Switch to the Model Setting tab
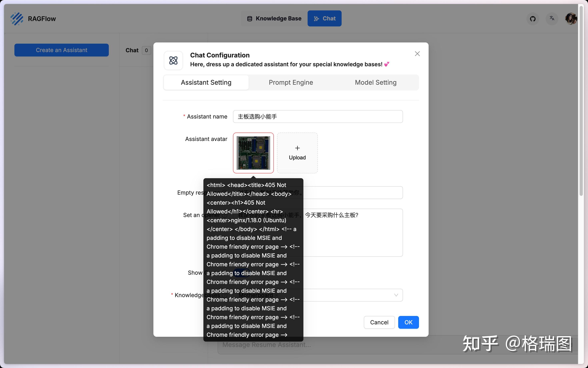Viewport: 588px width, 368px height. [375, 82]
